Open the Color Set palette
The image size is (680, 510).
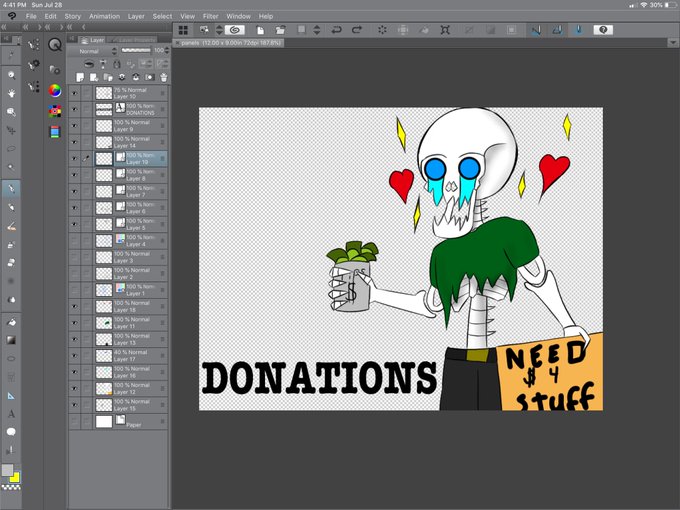55,111
